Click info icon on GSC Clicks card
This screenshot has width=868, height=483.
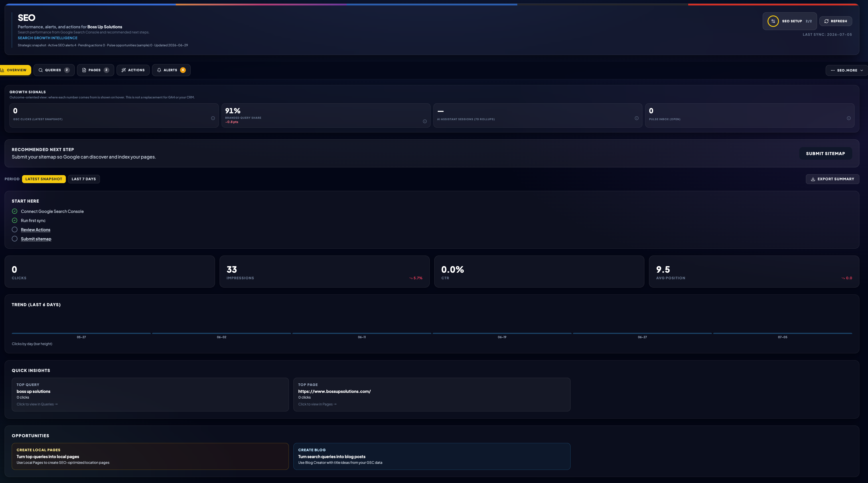(213, 118)
